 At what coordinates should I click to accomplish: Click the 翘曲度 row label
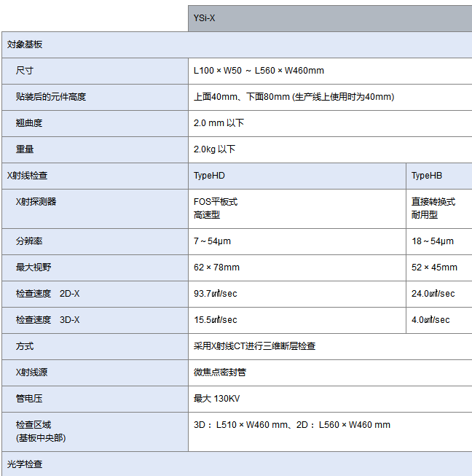click(x=29, y=123)
